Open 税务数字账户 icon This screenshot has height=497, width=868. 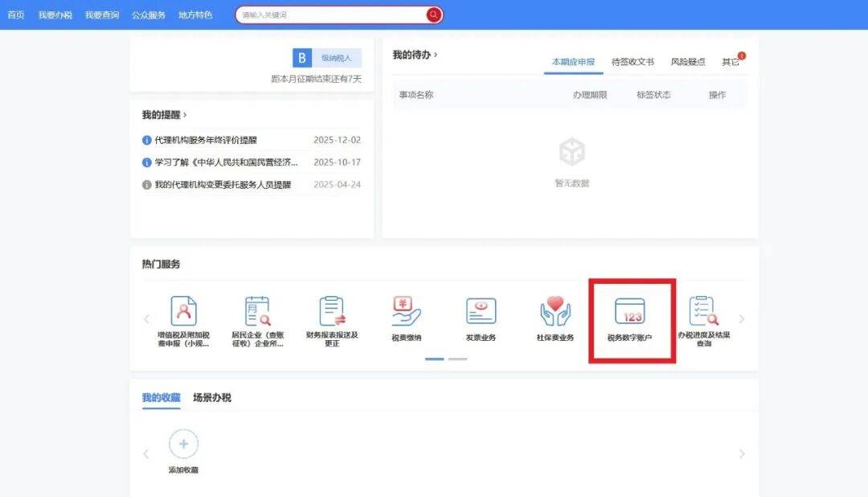(629, 311)
